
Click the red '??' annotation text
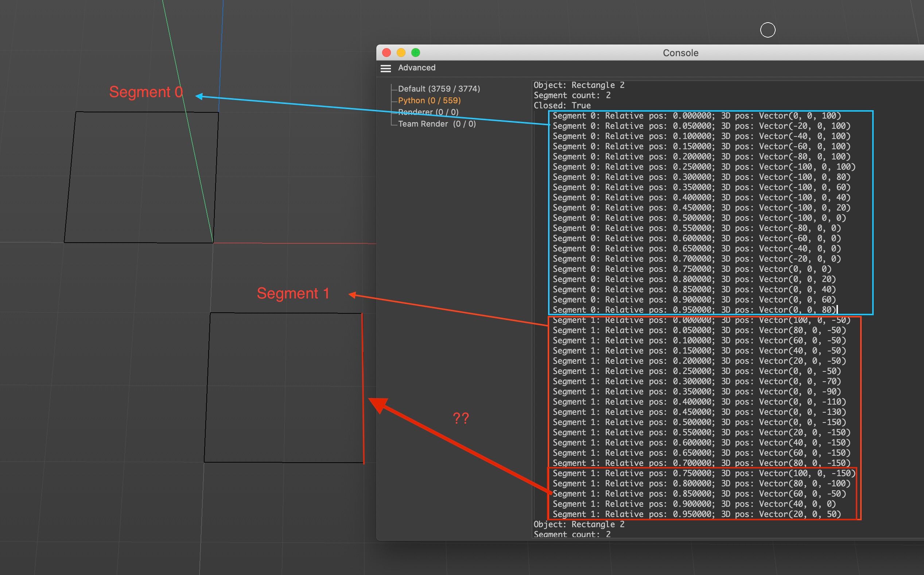pos(461,418)
